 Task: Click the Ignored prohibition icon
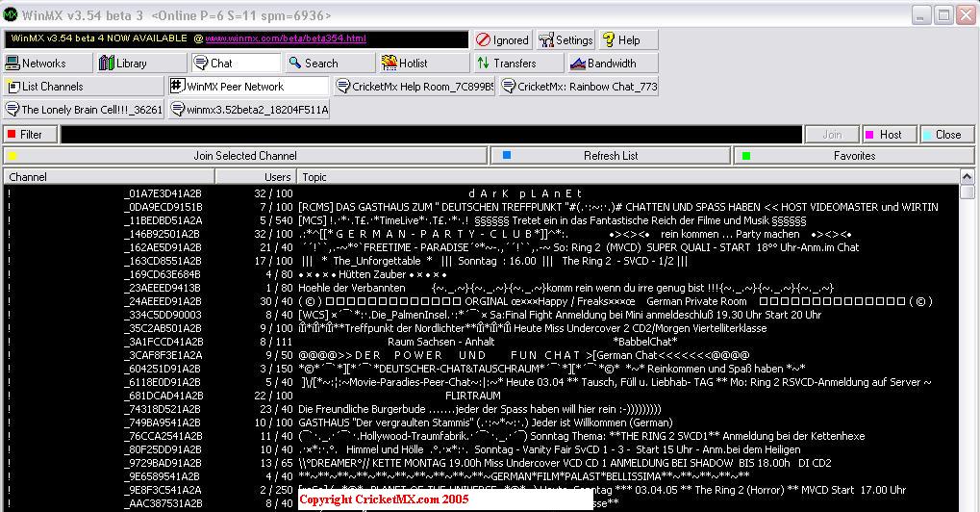(x=483, y=40)
